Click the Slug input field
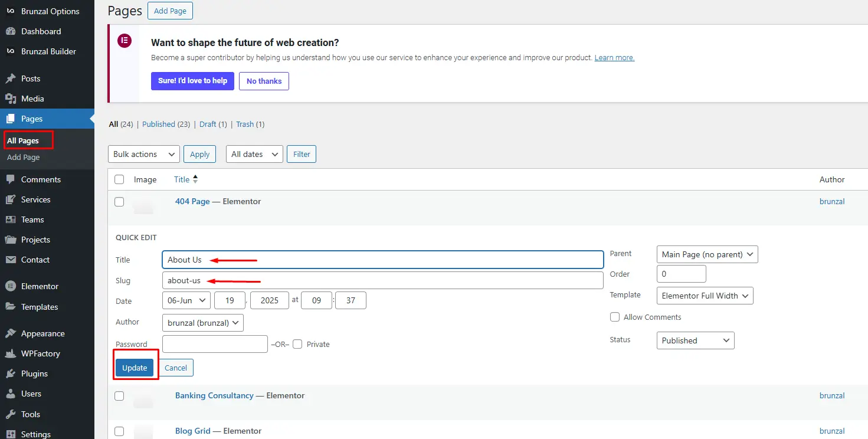Screen dimensions: 868x439 pyautogui.click(x=383, y=280)
